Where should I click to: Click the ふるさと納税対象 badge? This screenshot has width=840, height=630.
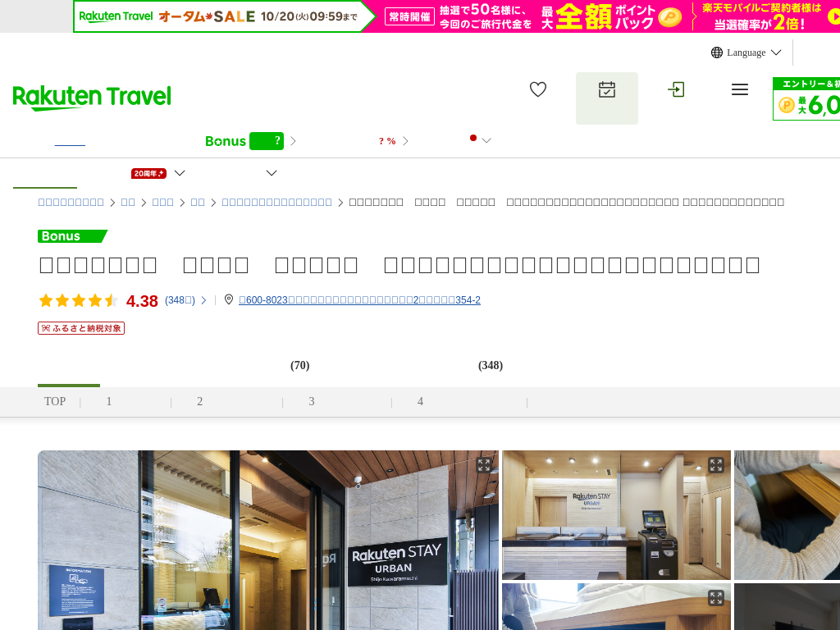click(81, 328)
